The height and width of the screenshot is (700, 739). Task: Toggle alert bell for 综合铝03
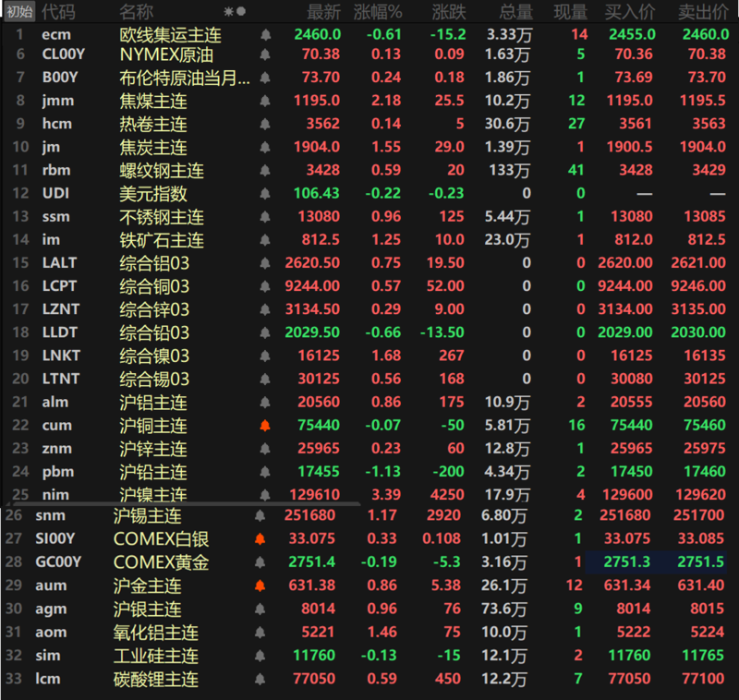click(x=265, y=263)
